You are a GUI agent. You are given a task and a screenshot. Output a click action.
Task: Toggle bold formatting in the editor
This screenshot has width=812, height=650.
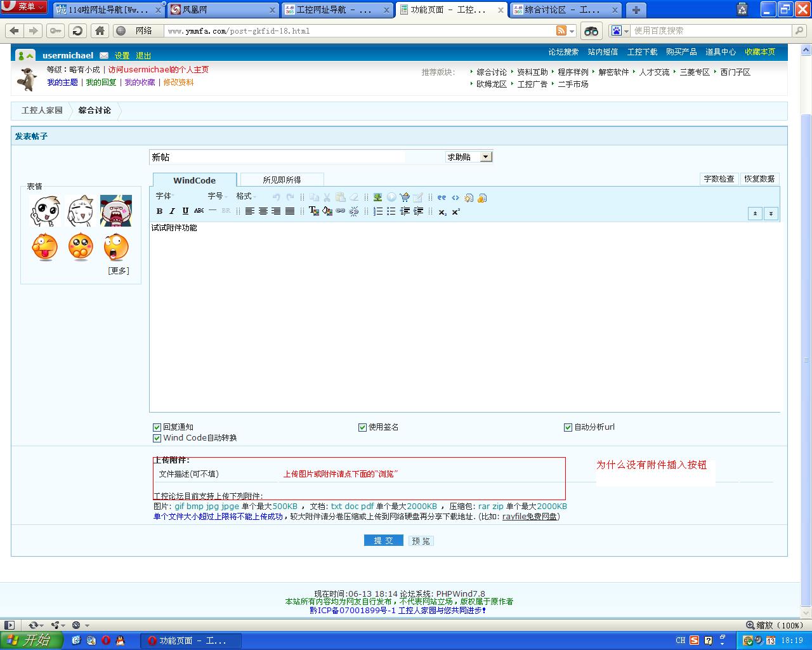coord(159,211)
